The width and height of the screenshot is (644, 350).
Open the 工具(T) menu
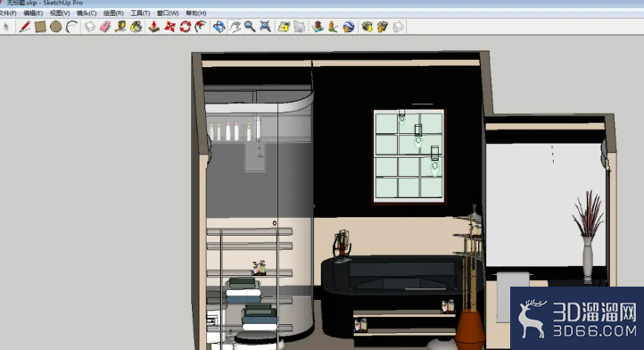tap(140, 13)
